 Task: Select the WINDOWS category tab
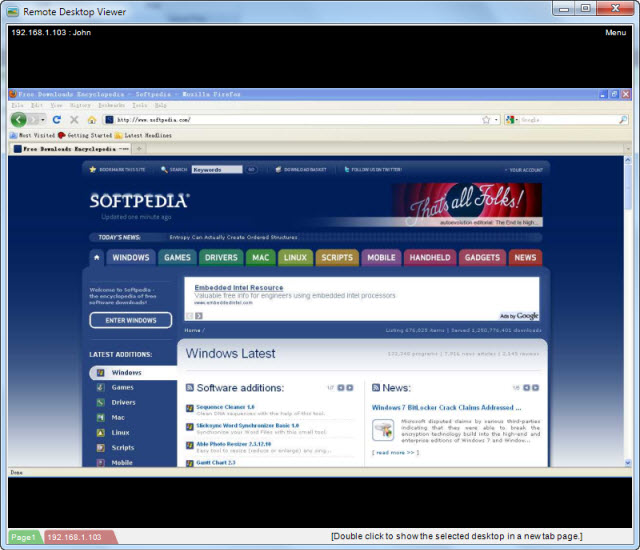tap(131, 257)
